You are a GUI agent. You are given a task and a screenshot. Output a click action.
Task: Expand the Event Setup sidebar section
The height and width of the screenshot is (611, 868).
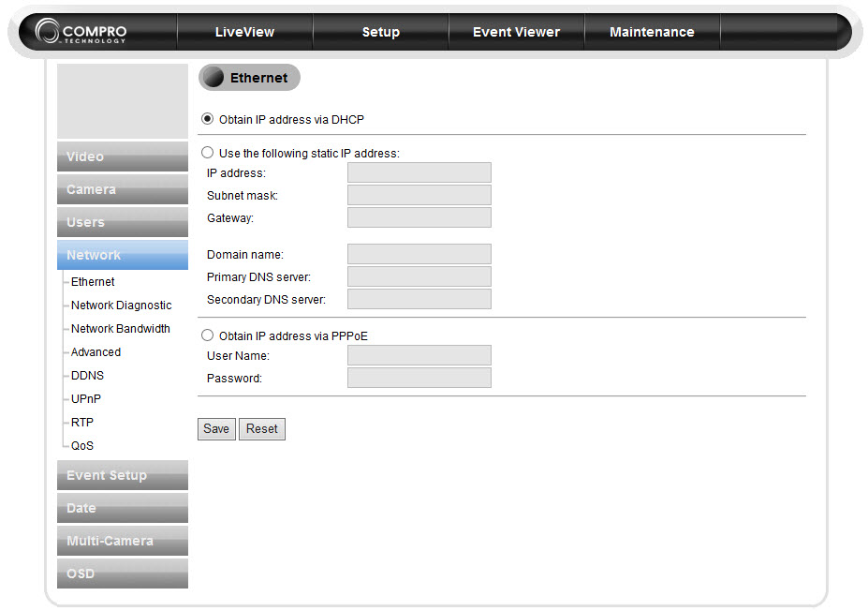(123, 475)
